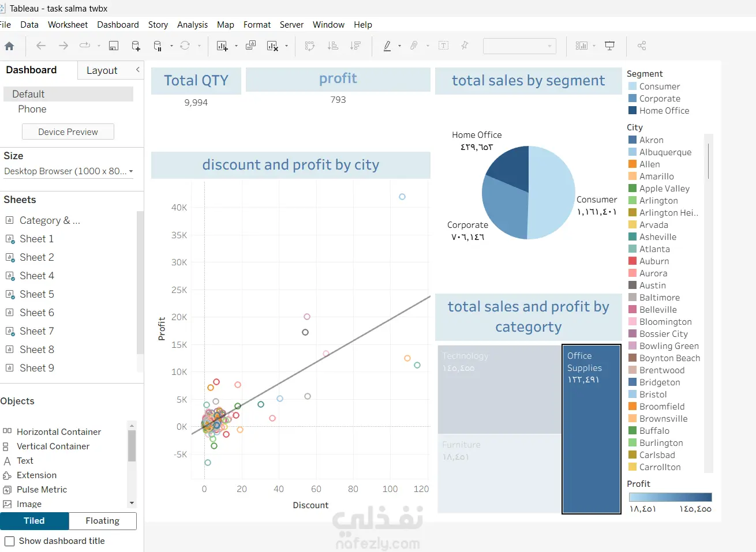Click the Presentation Mode icon
Image resolution: width=756 pixels, height=552 pixels.
pyautogui.click(x=609, y=46)
